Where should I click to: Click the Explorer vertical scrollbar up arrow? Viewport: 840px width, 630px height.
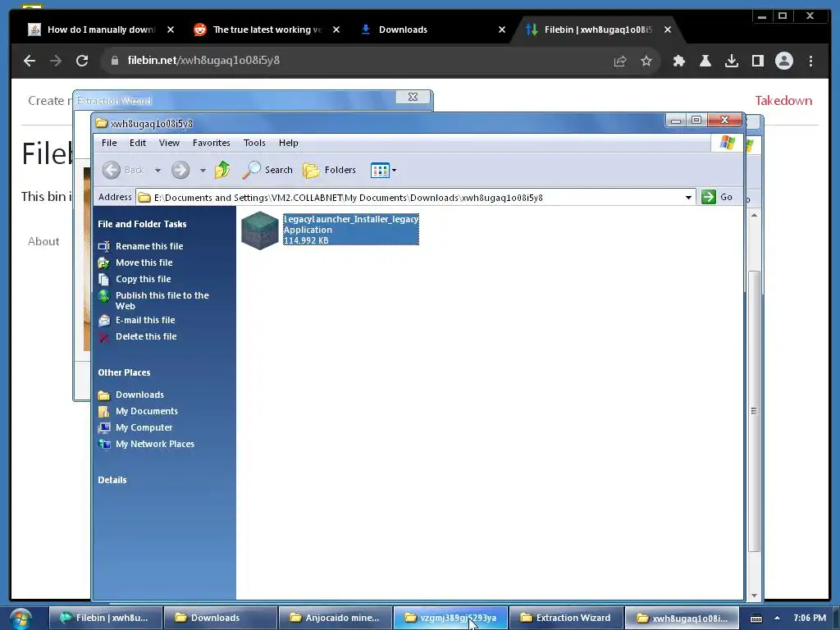(x=755, y=215)
